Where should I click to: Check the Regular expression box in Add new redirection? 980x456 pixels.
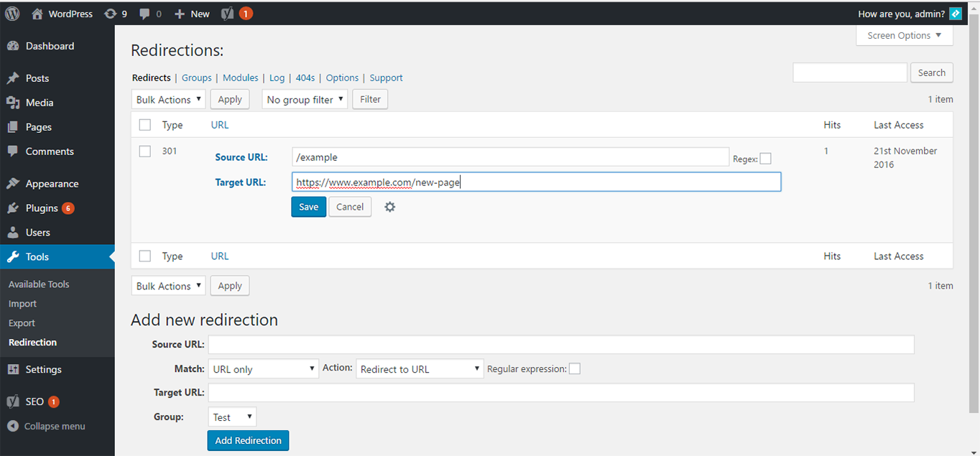pyautogui.click(x=575, y=368)
